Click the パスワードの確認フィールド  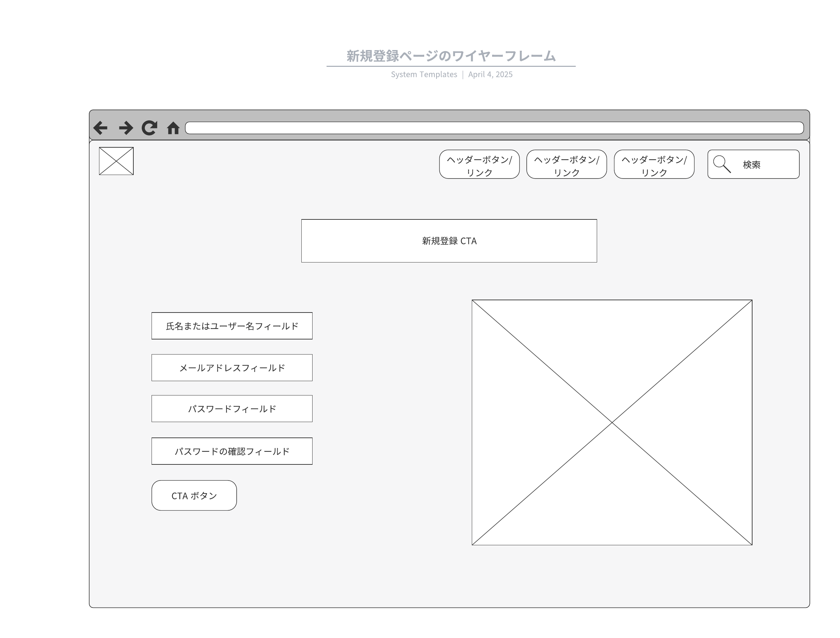(x=232, y=451)
